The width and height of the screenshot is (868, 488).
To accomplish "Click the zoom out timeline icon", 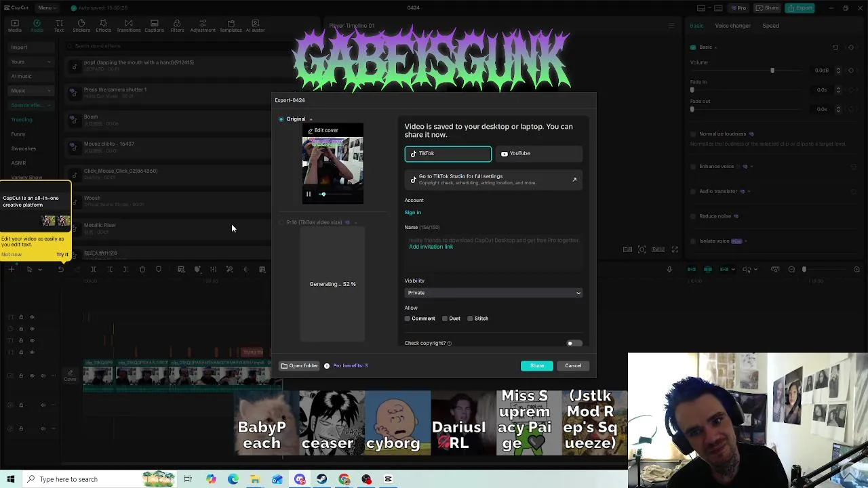I will [791, 269].
